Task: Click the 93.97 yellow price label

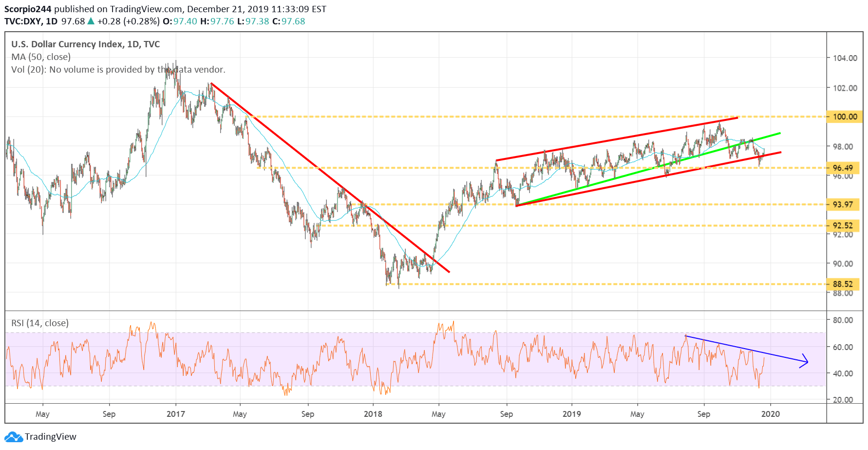Action: tap(843, 205)
